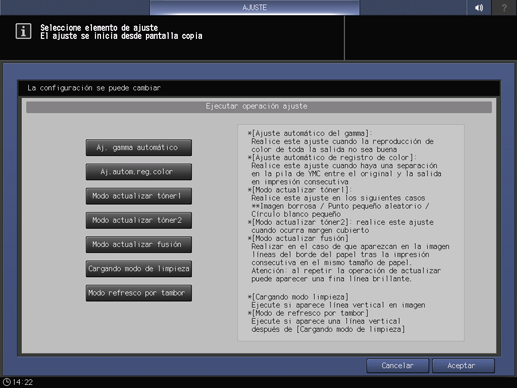
Task: Select the AJUSTE tab
Action: click(254, 7)
